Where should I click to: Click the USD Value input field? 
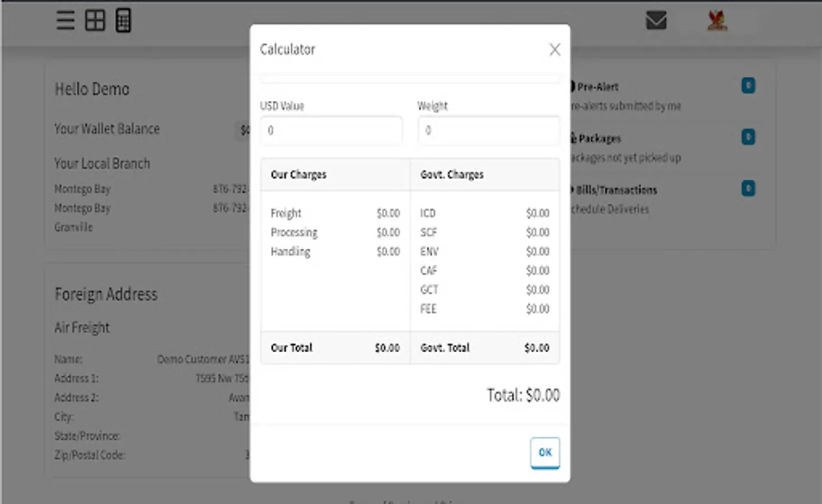pyautogui.click(x=331, y=130)
